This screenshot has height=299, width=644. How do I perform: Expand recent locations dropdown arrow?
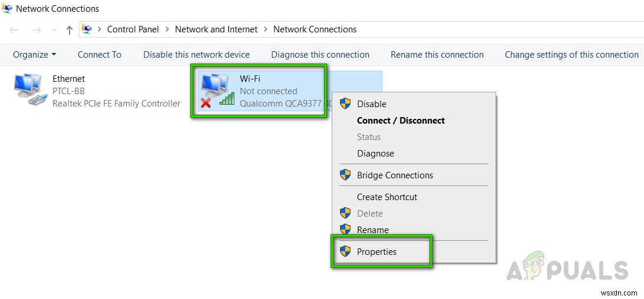click(x=54, y=30)
